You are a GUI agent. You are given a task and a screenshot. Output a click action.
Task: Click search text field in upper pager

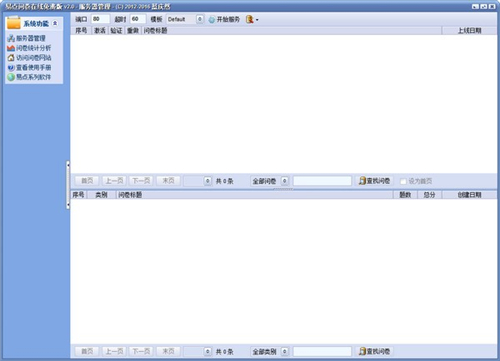[x=322, y=181]
